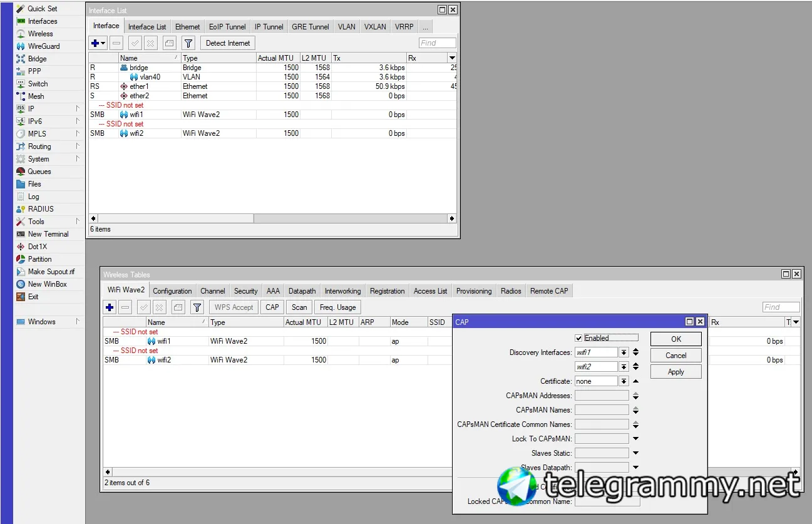Expand the IP submenu in the sidebar
This screenshot has width=812, height=524.
78,109
